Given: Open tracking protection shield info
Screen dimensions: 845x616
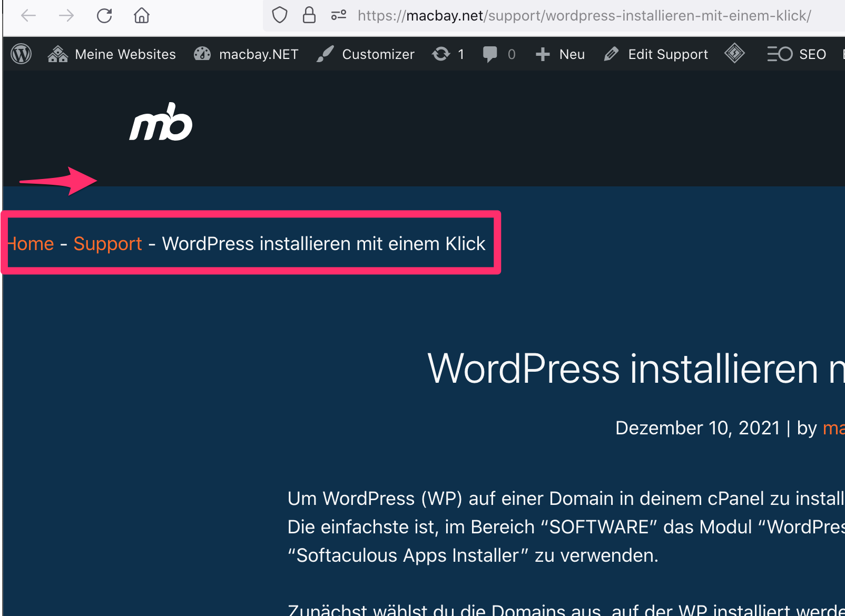Looking at the screenshot, I should [280, 15].
